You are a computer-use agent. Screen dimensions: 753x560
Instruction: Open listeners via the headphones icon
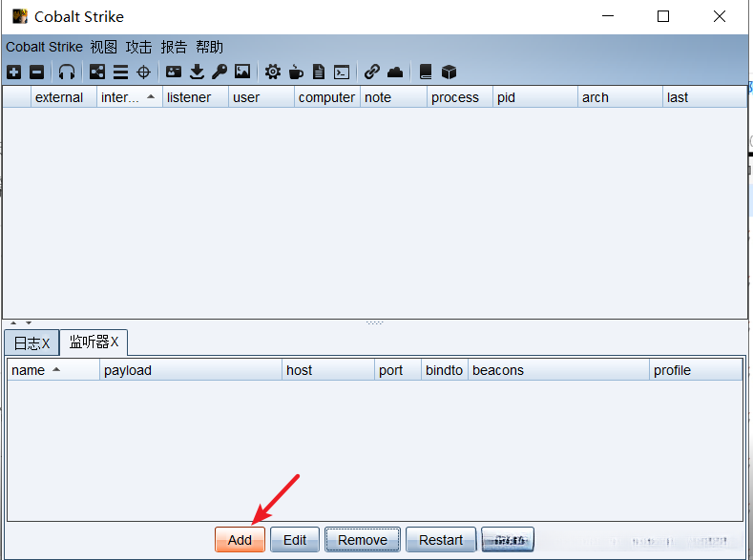(67, 73)
